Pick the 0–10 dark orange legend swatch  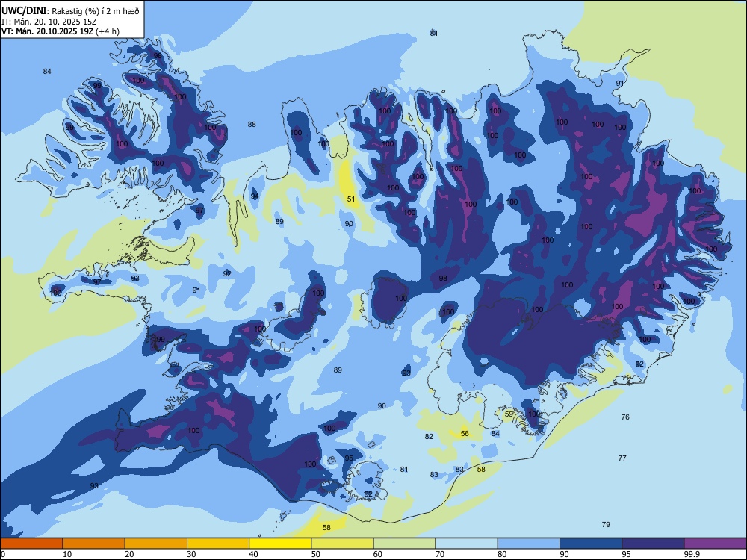pos(31,544)
